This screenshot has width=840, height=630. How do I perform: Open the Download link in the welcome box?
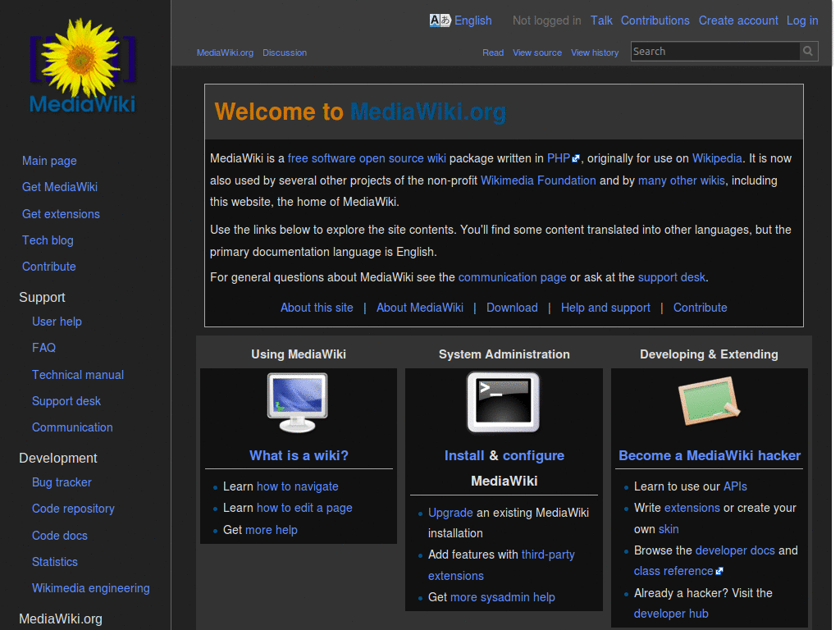(x=512, y=307)
